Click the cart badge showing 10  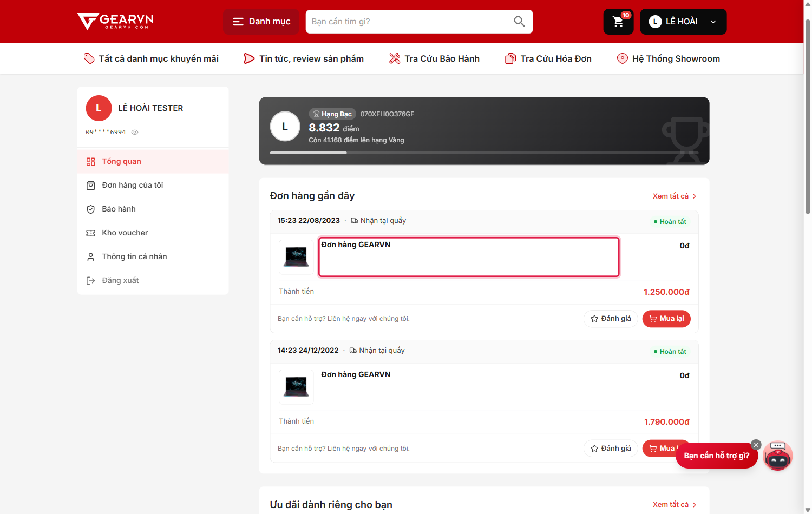(x=626, y=15)
